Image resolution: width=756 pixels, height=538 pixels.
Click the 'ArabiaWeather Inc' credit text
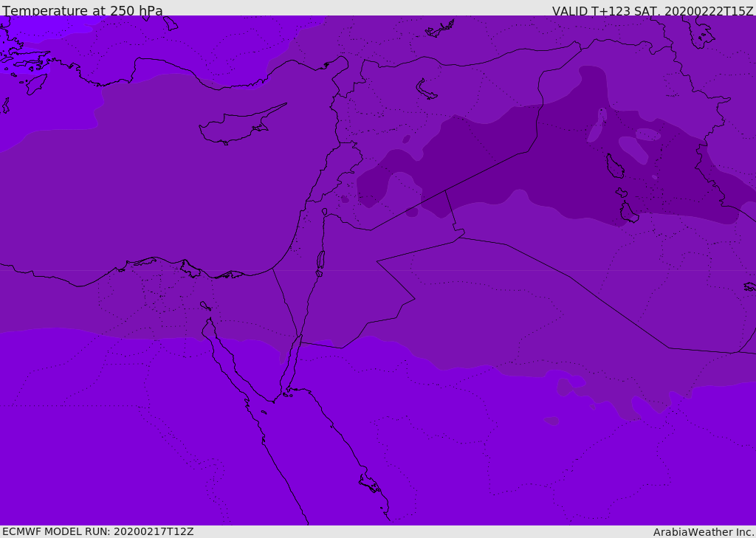coord(703,532)
